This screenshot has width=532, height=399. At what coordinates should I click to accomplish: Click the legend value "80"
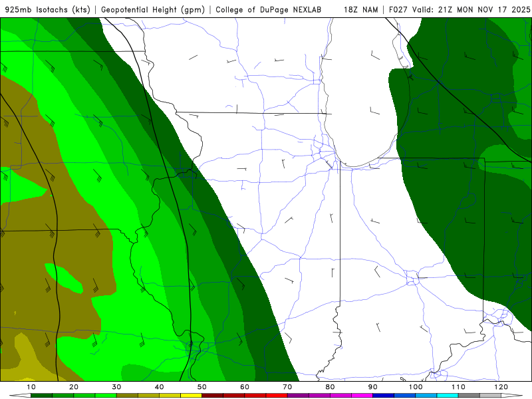coord(330,387)
